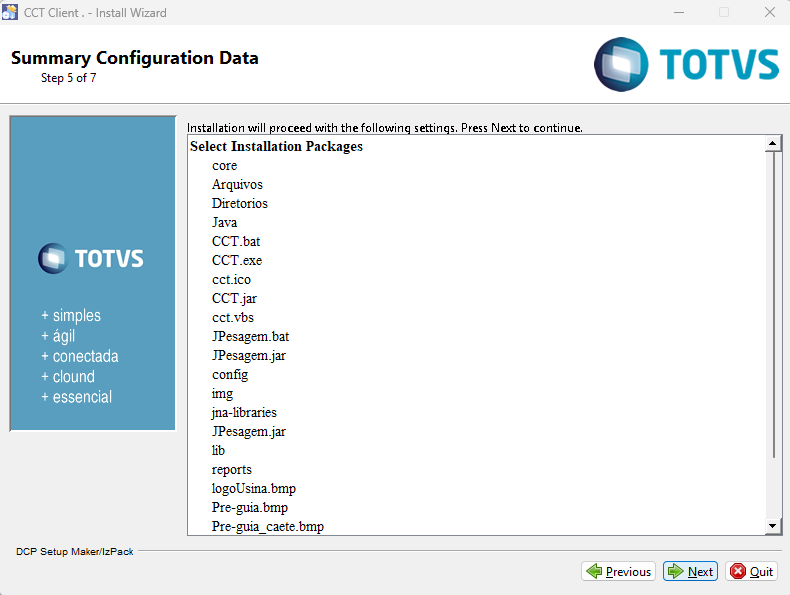Screen dimensions: 790x595
Task: Click the 'DCP Setup Maker/IzPack' label
Action: pyautogui.click(x=75, y=552)
